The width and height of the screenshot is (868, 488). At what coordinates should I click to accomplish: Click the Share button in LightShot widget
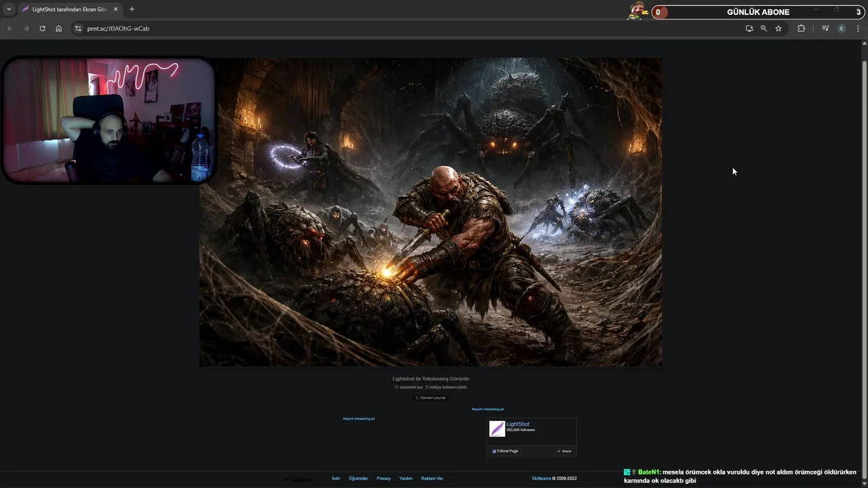click(564, 451)
